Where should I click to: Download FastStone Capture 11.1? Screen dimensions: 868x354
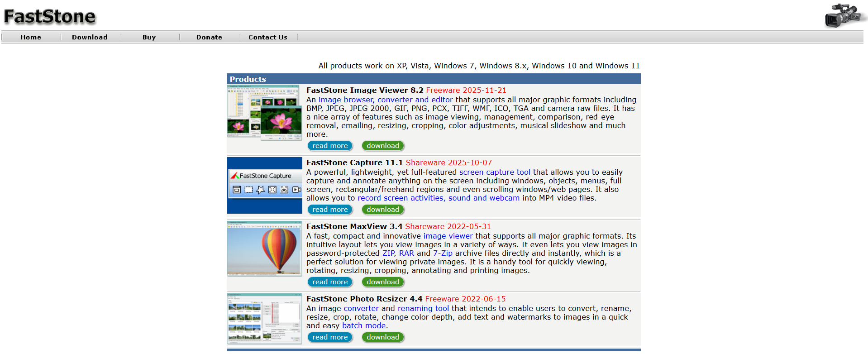coord(383,210)
